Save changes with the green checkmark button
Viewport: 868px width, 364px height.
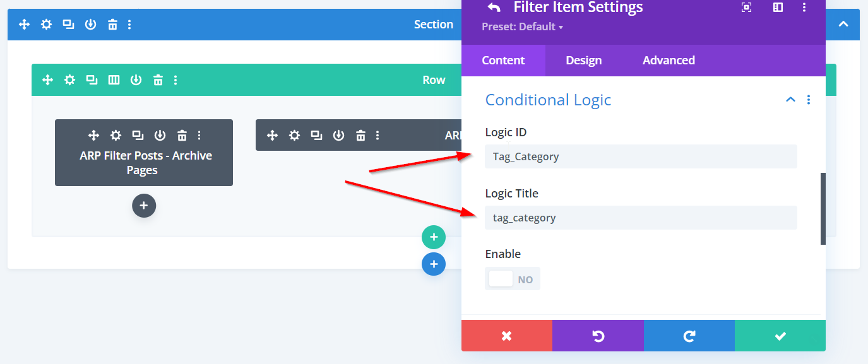pyautogui.click(x=780, y=336)
